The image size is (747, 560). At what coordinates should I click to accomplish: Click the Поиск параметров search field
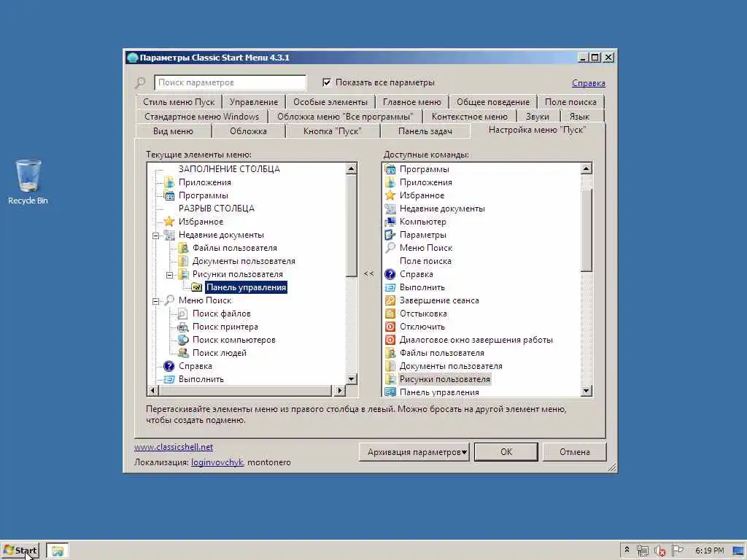tap(230, 82)
